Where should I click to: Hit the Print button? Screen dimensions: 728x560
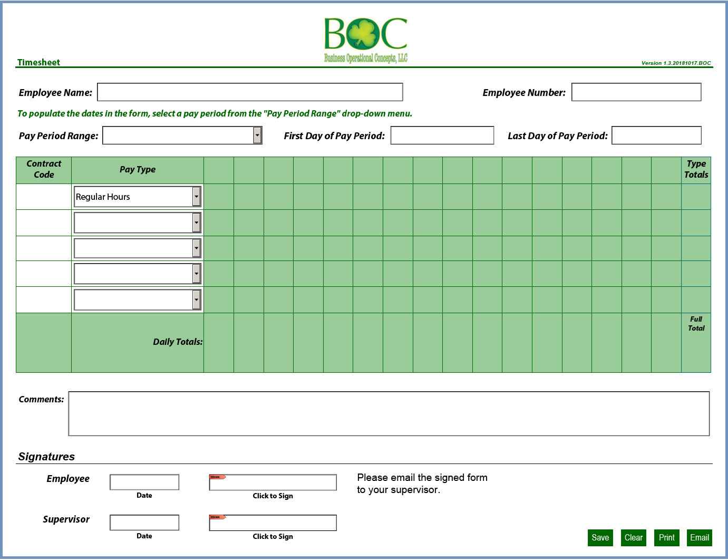[x=666, y=537]
